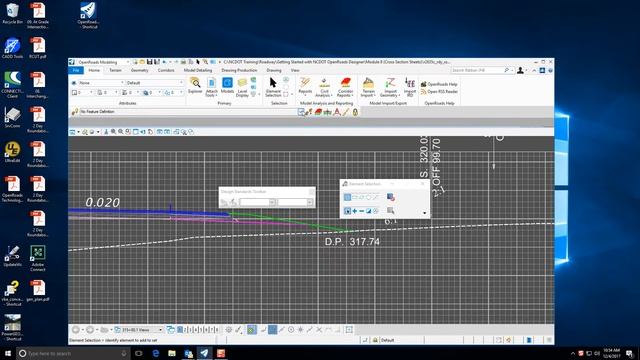Open Import Geometry
This screenshot has height=360, width=640.
pyautogui.click(x=390, y=87)
